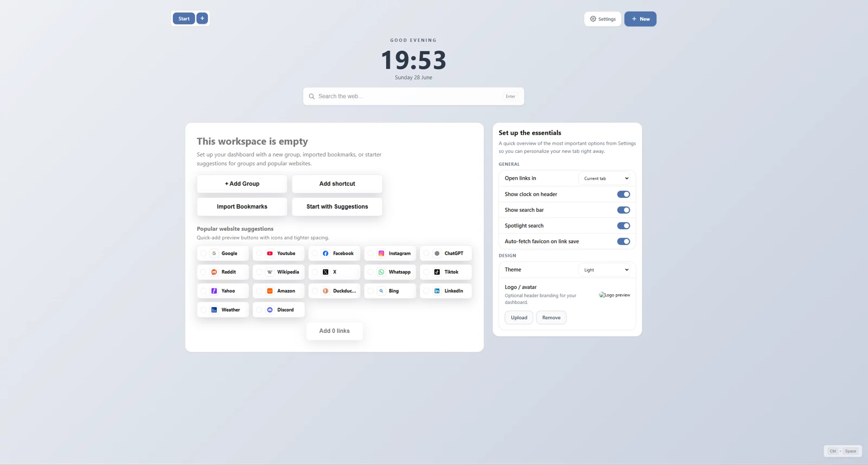Click the Whatsapp logo icon
Screen dimensions: 868x465
pos(381,272)
